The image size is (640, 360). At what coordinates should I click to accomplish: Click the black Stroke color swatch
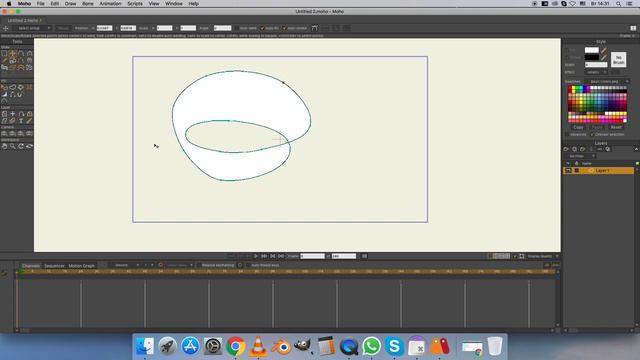point(591,58)
